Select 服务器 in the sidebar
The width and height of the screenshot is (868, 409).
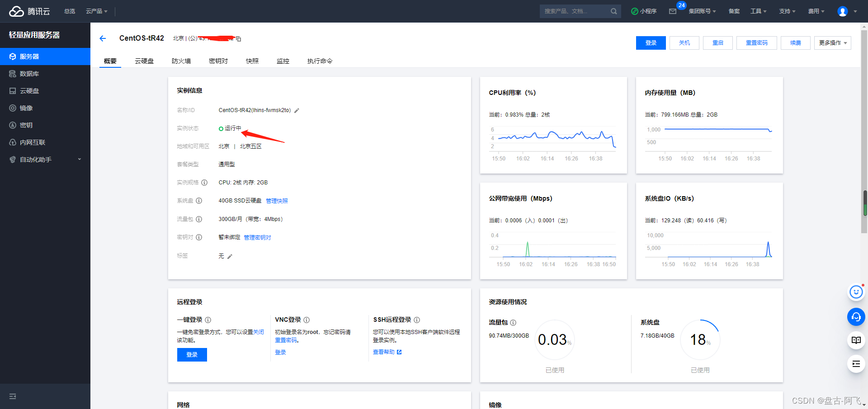point(45,56)
